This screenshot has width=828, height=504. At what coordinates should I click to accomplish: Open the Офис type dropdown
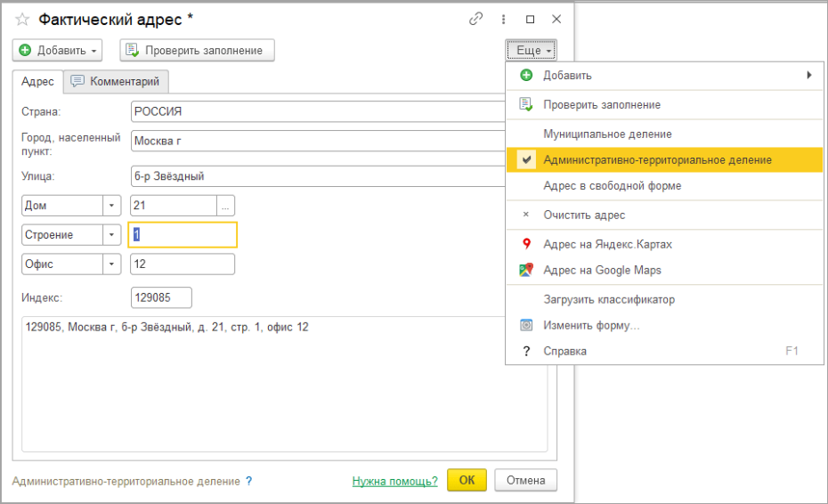click(111, 264)
